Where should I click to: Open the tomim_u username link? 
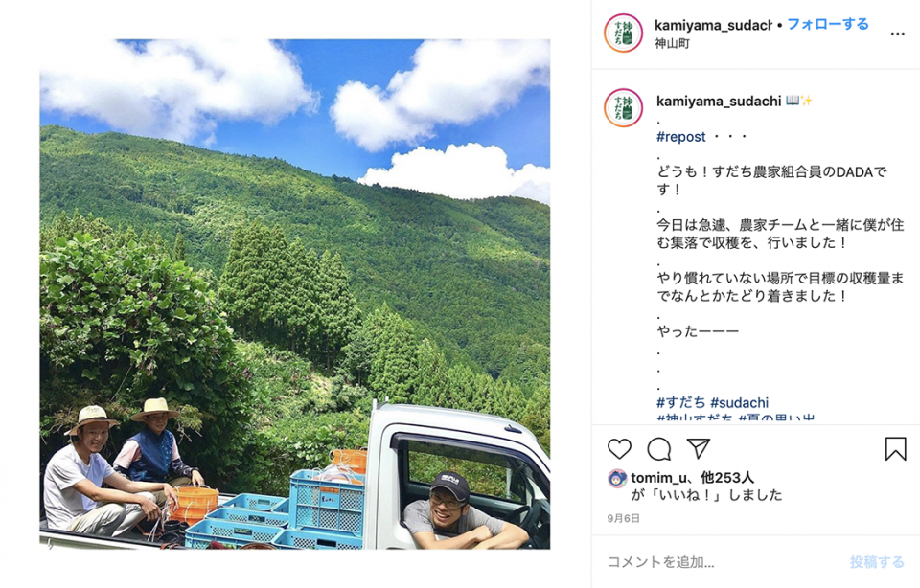(x=657, y=478)
